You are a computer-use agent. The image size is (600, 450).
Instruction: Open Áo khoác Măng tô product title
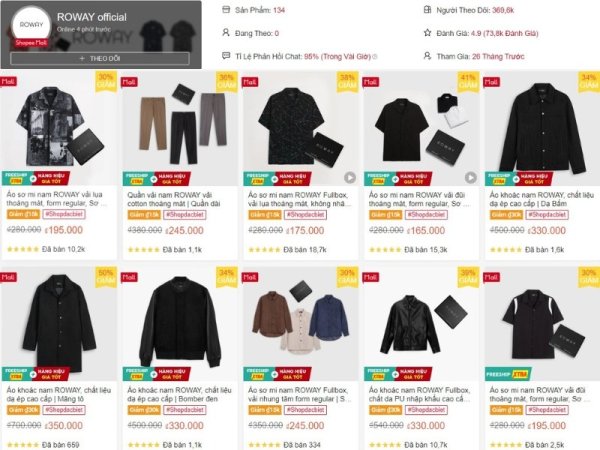click(x=59, y=394)
